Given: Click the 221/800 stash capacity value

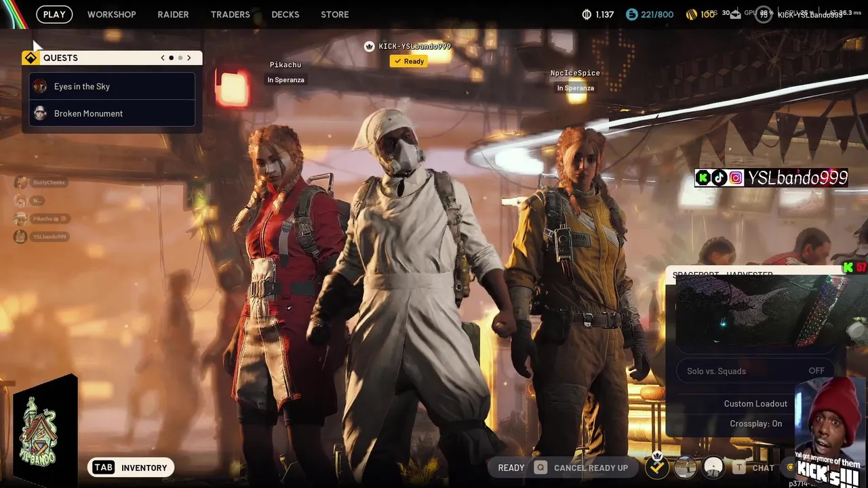Looking at the screenshot, I should pos(658,14).
